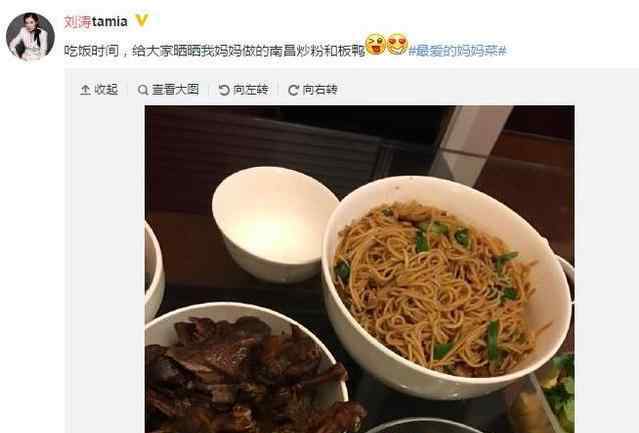Select the 查看大图 text label
This screenshot has height=433, width=639.
click(x=176, y=90)
